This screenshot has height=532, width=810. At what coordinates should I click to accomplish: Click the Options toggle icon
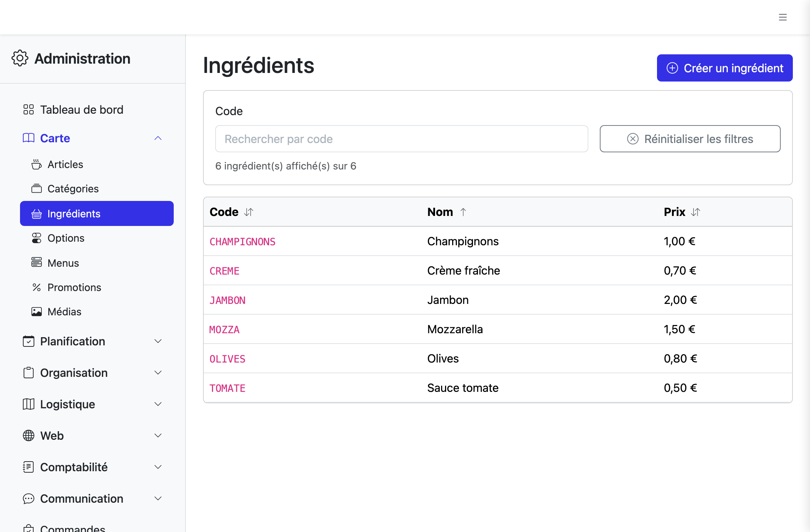coord(36,238)
